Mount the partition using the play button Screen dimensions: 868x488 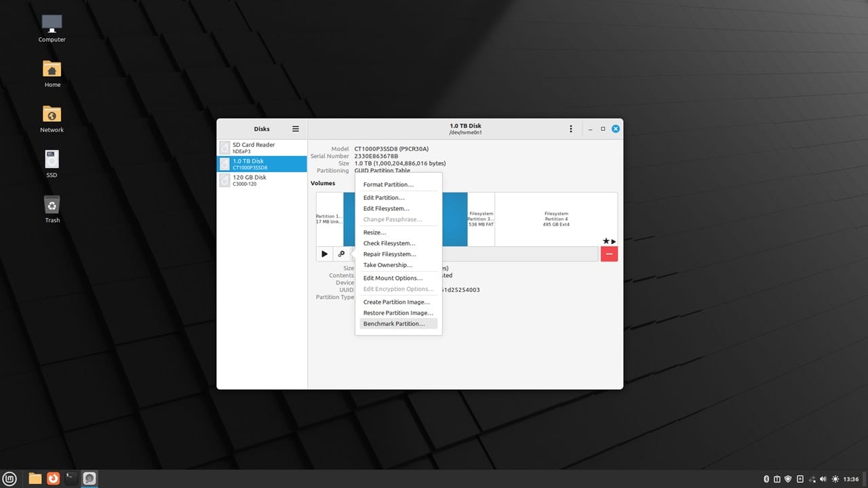point(324,253)
